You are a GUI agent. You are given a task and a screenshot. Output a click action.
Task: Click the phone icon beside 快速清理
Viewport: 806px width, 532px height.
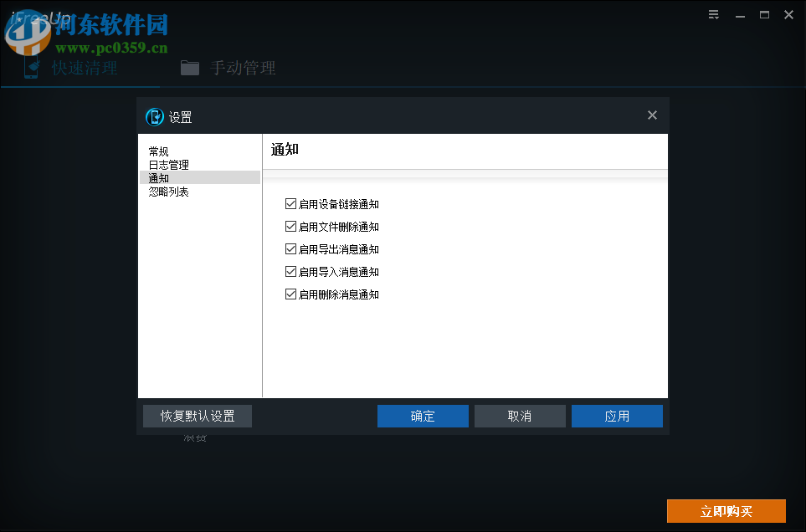(x=30, y=68)
